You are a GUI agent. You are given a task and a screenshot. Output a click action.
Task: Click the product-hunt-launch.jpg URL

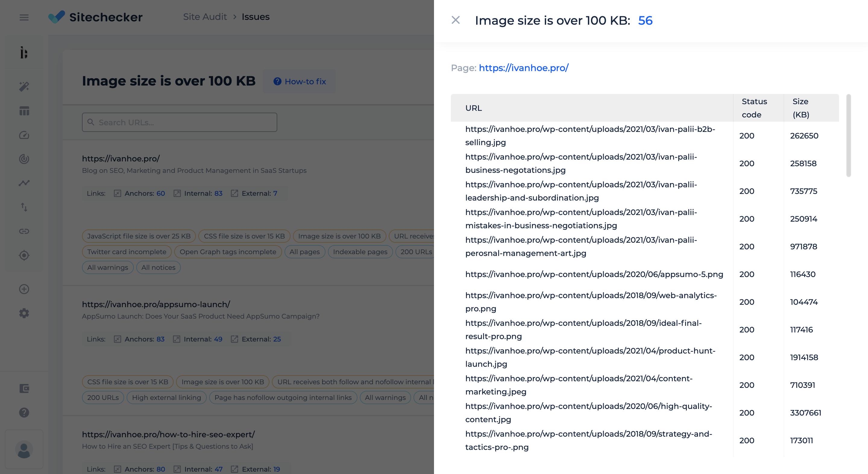tap(590, 357)
